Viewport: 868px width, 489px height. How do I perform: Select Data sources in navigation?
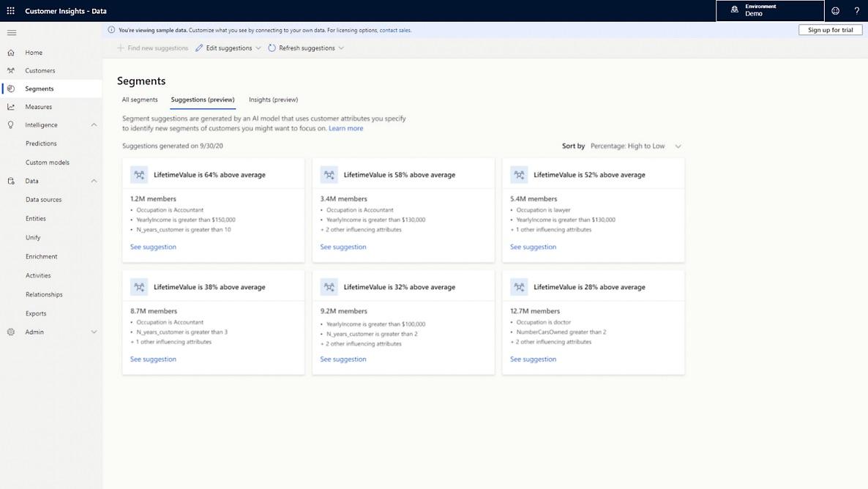point(43,200)
